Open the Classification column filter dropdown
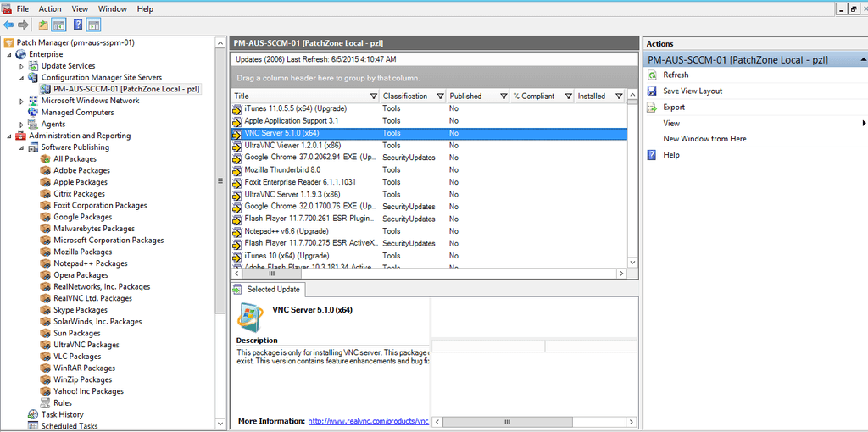Screen dimensions: 868x432 440,97
